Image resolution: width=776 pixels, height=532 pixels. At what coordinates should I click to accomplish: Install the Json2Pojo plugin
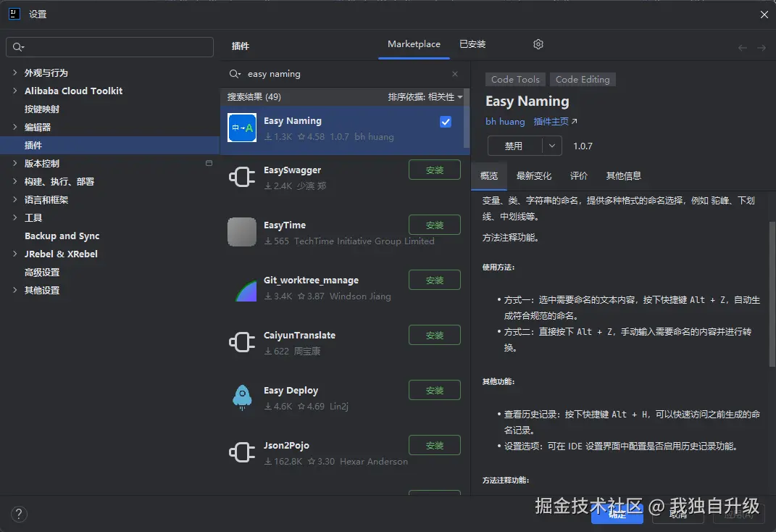[x=435, y=446]
